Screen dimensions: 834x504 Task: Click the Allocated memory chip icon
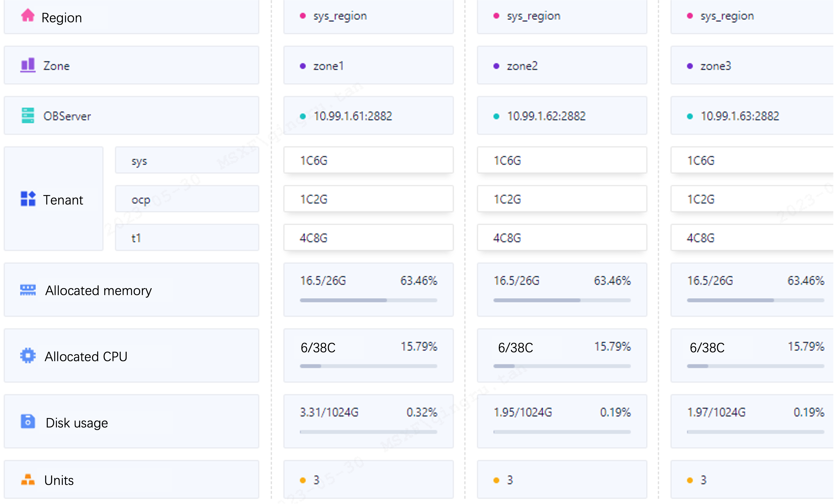click(28, 290)
